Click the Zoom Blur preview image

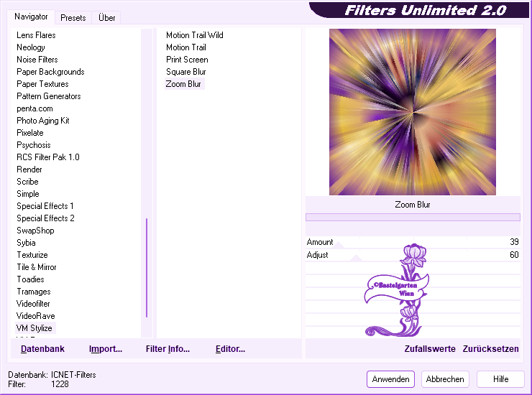click(x=412, y=111)
